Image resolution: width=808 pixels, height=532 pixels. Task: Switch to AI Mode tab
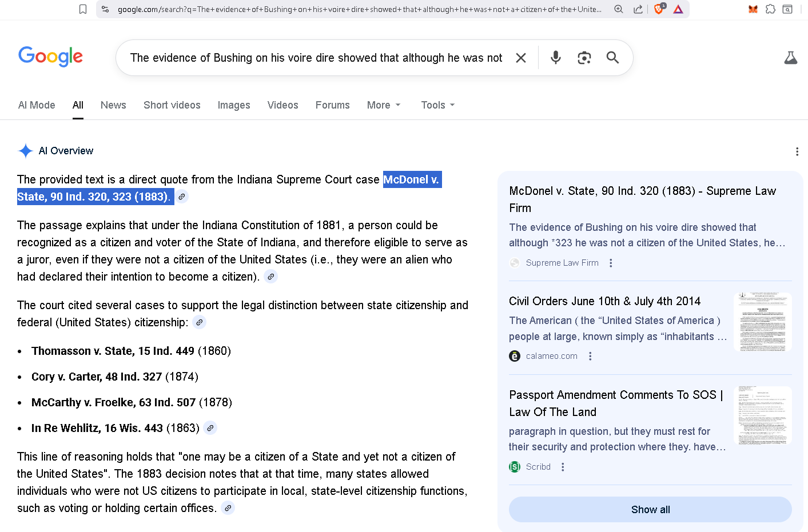37,105
